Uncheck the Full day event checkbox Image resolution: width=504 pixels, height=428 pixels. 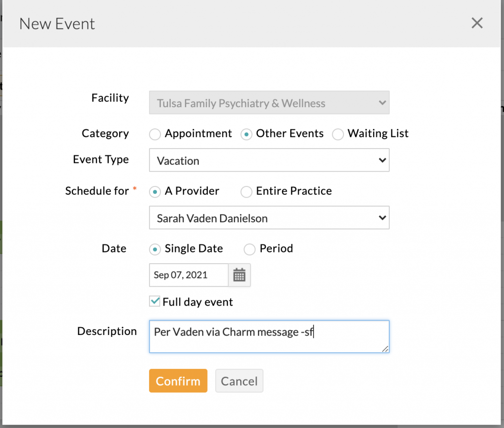pyautogui.click(x=155, y=302)
